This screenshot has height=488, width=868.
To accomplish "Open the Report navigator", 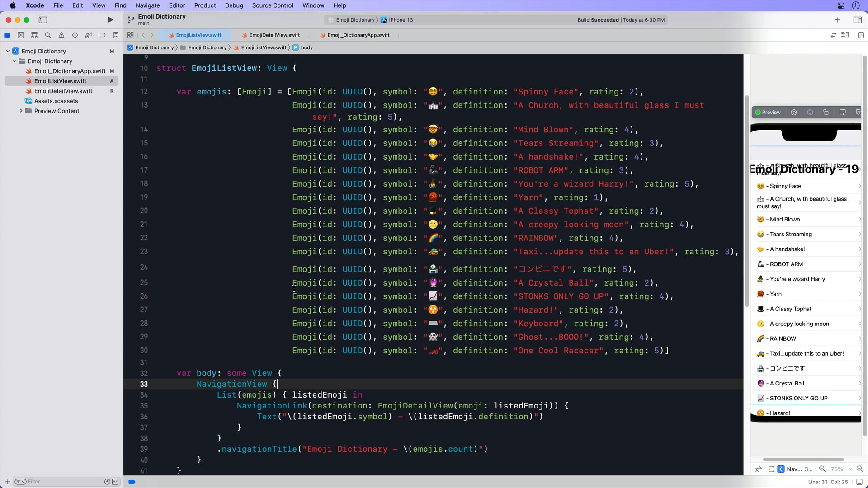I will click(x=116, y=35).
